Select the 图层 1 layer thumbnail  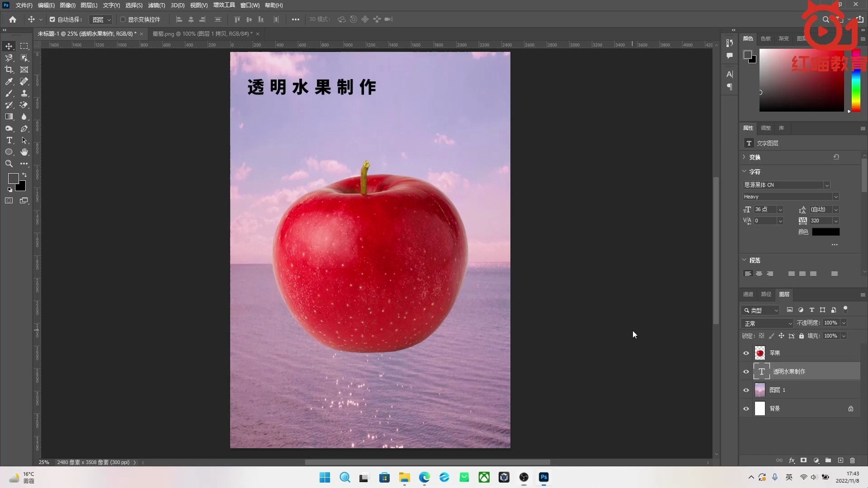pyautogui.click(x=761, y=390)
